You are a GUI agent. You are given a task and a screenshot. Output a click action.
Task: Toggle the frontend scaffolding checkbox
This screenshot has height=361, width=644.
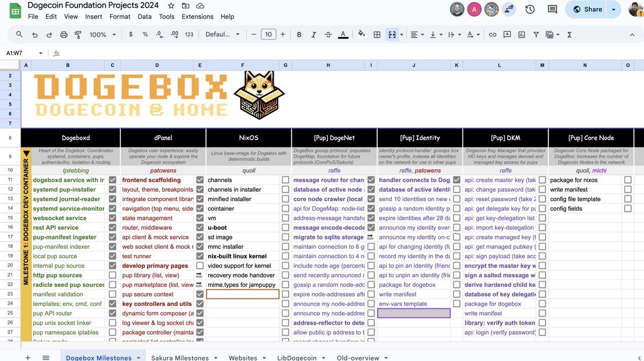pos(200,180)
